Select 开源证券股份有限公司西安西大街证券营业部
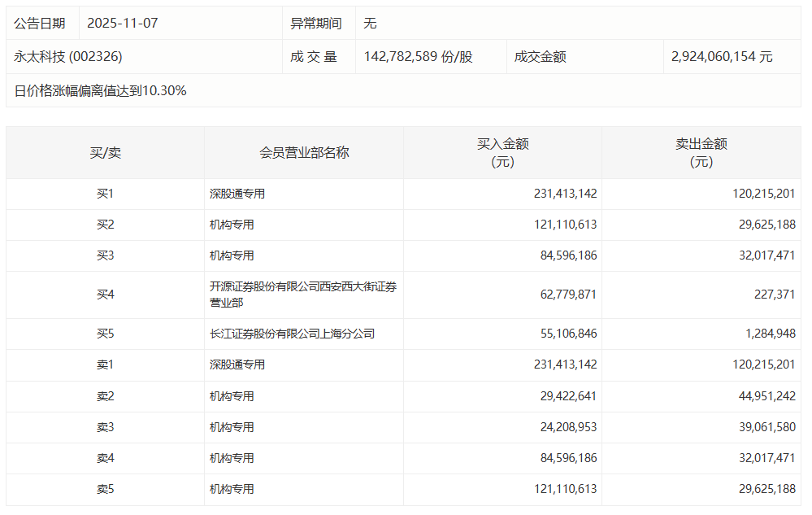 (x=302, y=295)
